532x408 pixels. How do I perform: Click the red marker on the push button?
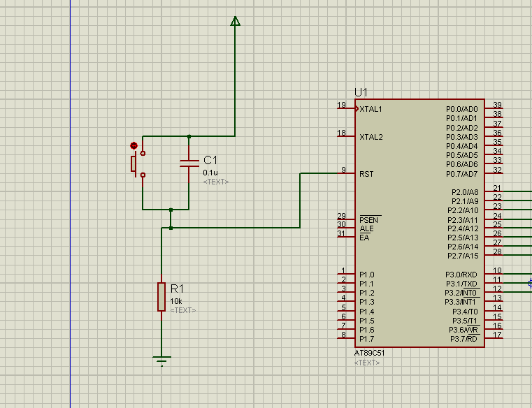(134, 146)
